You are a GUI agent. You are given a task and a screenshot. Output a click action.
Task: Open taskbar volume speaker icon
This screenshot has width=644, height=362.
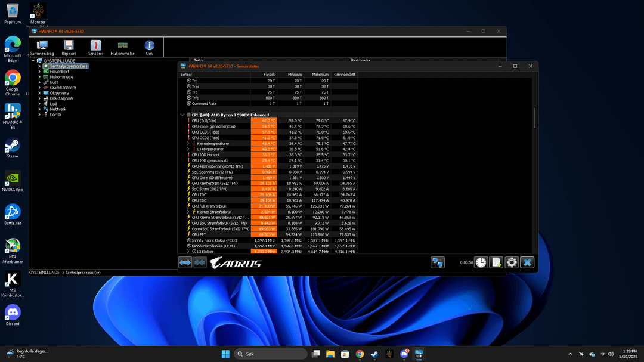(611, 354)
